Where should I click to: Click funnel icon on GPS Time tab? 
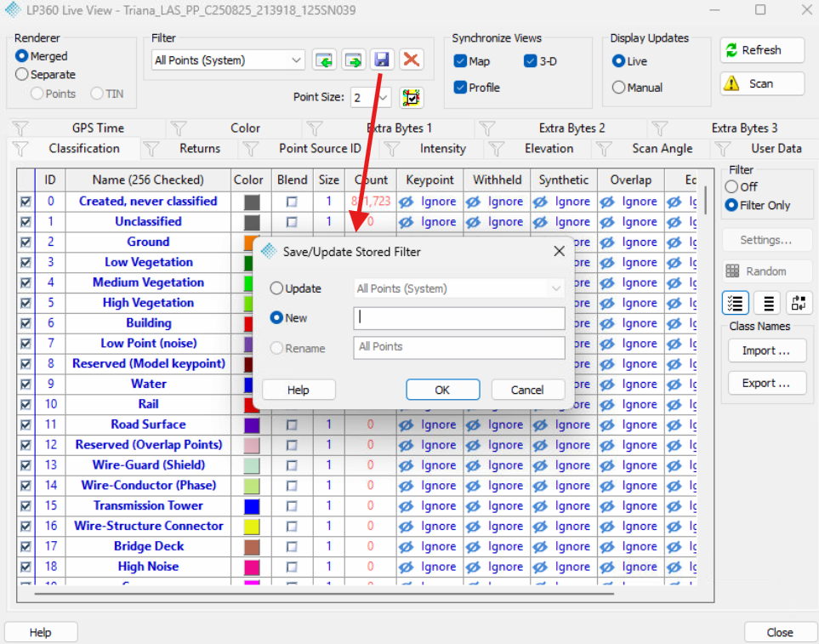20,128
